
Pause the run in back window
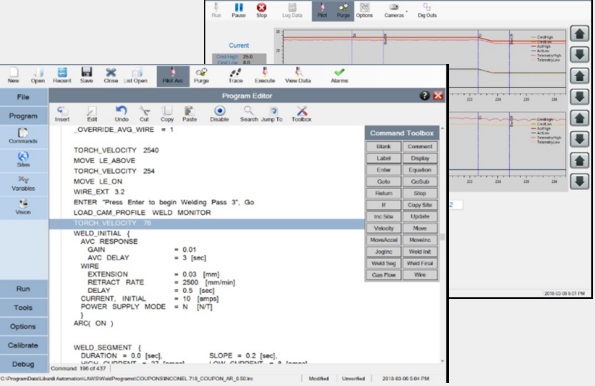click(239, 10)
